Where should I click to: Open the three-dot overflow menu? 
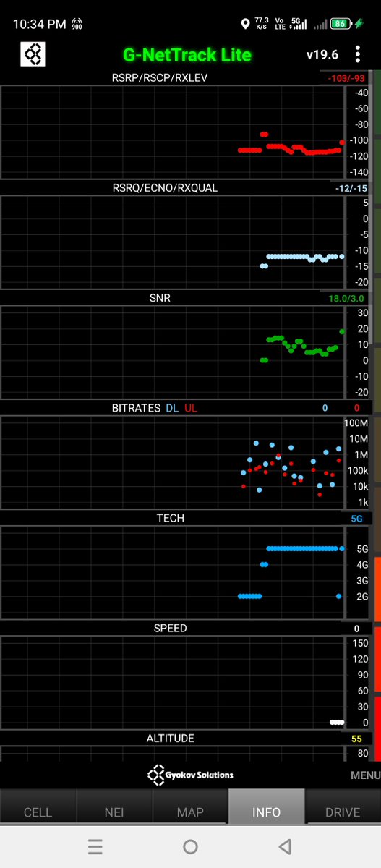[x=357, y=54]
